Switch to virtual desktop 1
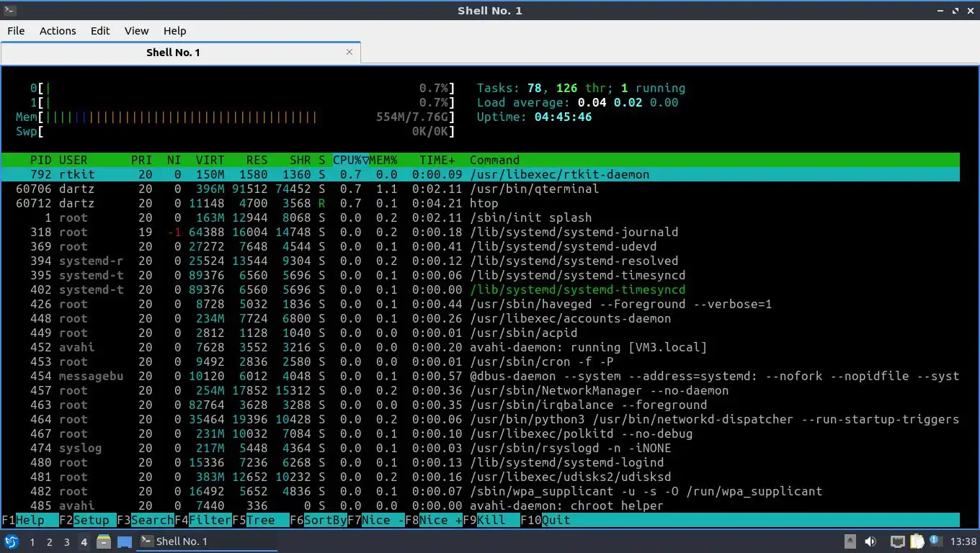The image size is (980, 553). click(32, 541)
